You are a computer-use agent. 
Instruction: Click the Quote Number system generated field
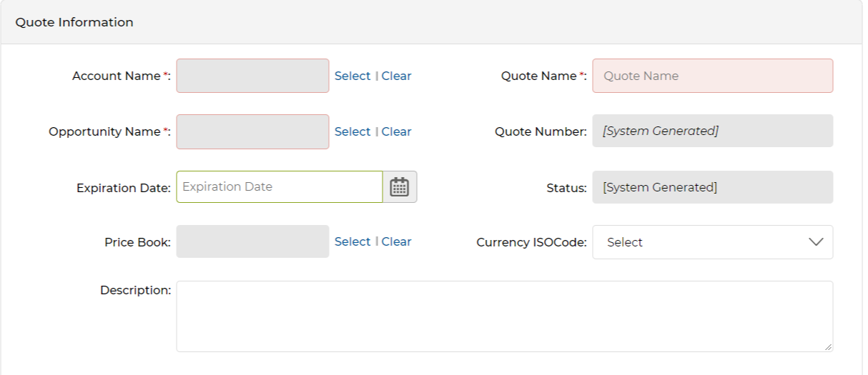click(x=713, y=131)
